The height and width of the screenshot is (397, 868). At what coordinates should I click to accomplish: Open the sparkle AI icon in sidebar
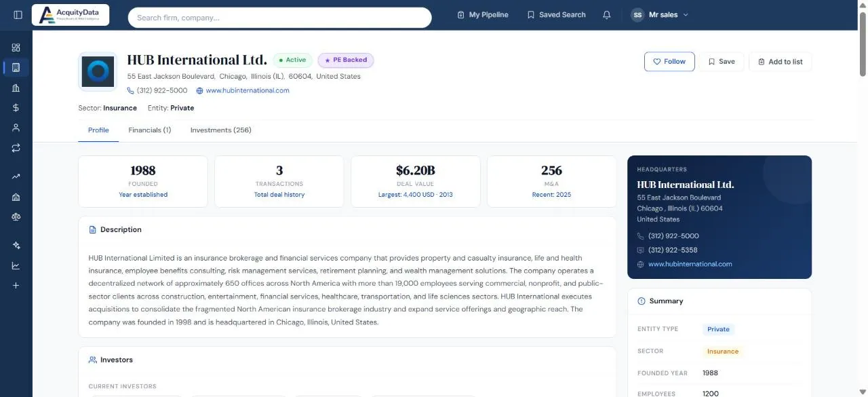(x=16, y=246)
